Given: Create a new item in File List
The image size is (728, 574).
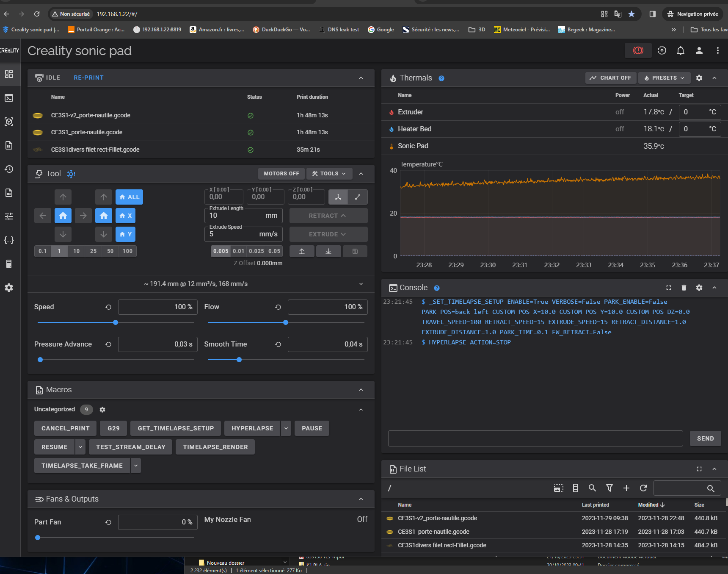Looking at the screenshot, I should click(x=626, y=488).
